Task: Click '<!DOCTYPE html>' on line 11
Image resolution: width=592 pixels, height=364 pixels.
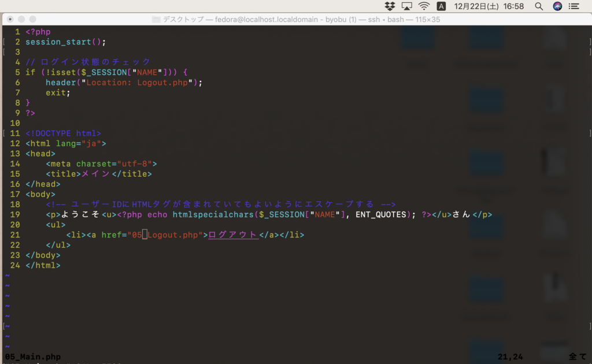Action: tap(63, 133)
